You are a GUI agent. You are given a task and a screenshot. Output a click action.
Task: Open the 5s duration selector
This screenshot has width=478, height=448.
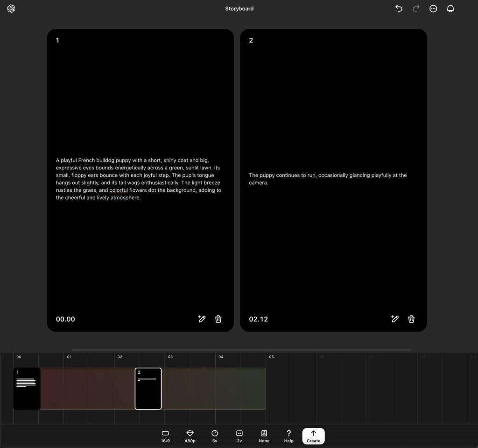(215, 436)
